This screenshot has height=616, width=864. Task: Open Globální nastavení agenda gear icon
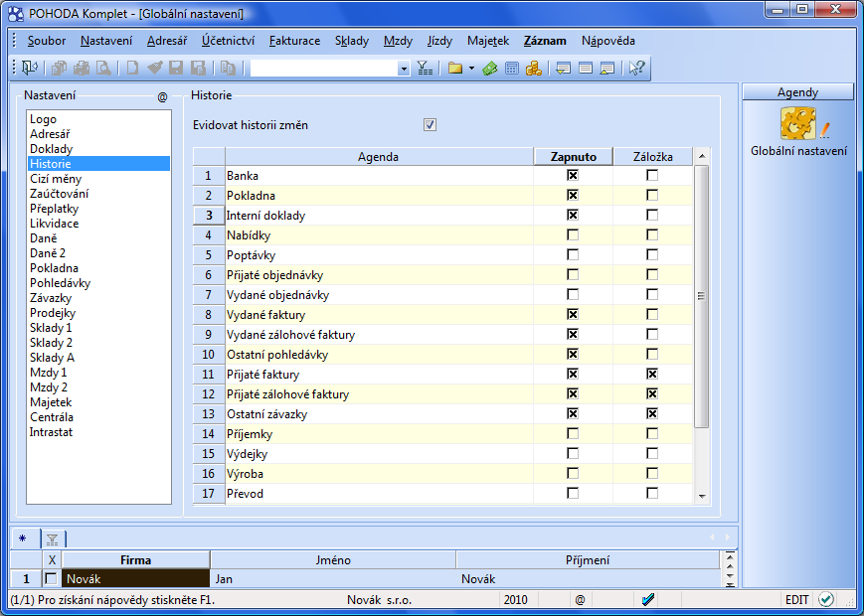[x=798, y=124]
